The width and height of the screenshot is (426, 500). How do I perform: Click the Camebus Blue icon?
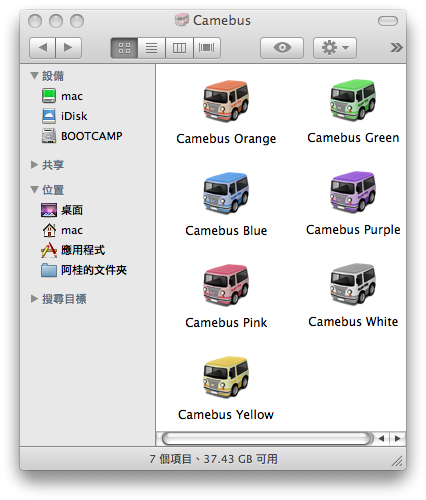tap(226, 193)
